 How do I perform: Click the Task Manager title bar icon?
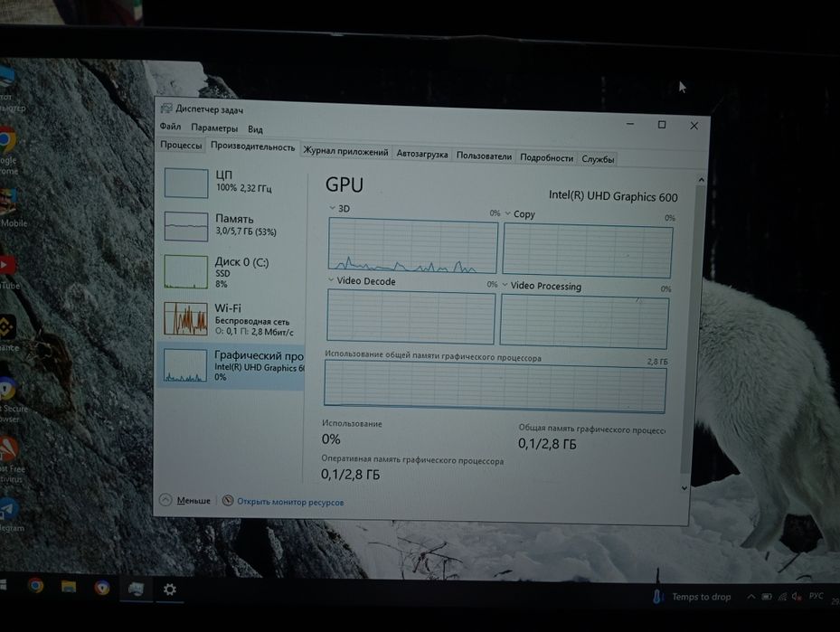[x=166, y=108]
